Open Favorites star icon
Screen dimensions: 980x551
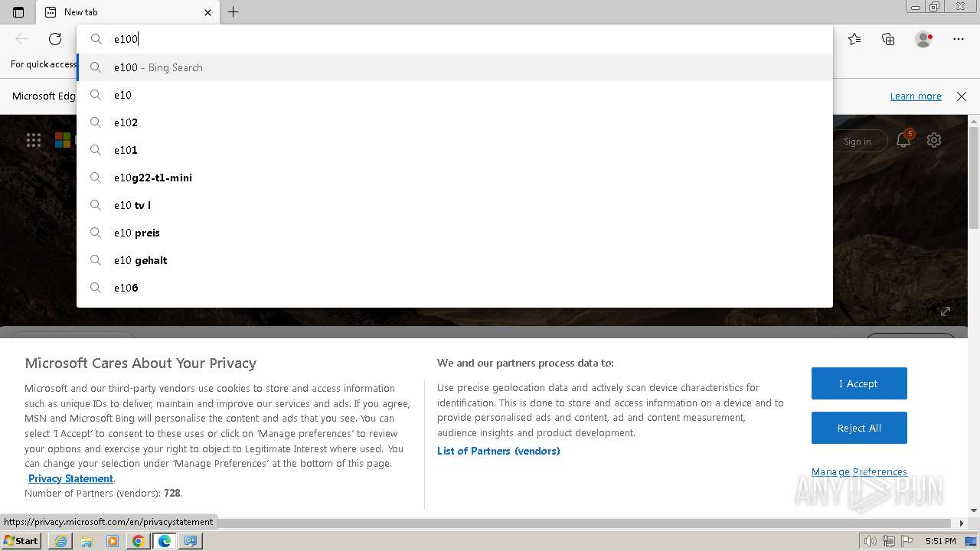[854, 39]
